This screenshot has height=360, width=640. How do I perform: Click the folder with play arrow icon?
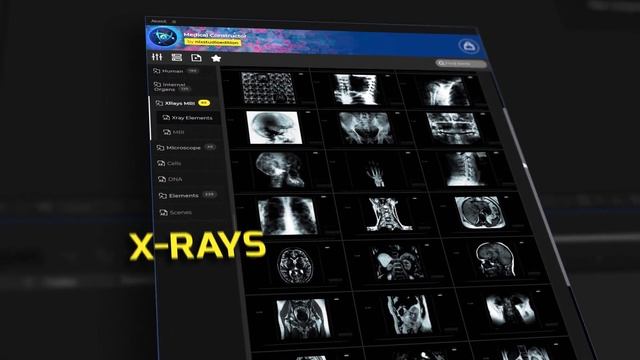click(196, 58)
